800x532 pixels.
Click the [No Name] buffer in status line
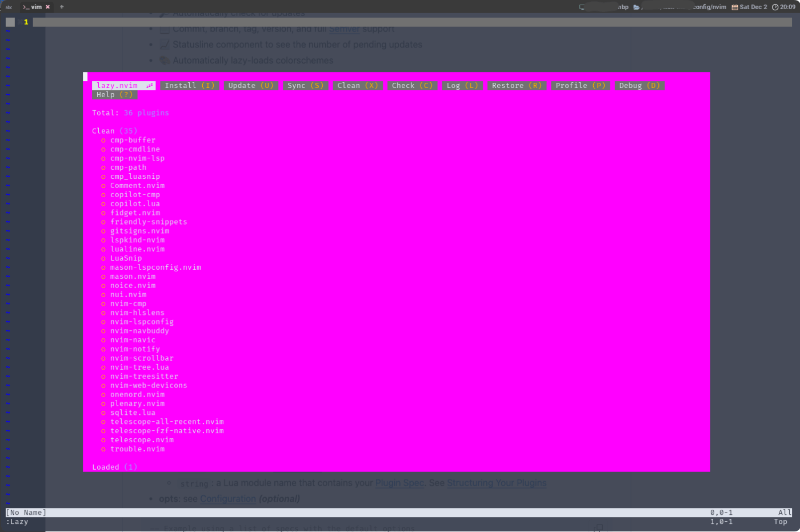point(26,513)
